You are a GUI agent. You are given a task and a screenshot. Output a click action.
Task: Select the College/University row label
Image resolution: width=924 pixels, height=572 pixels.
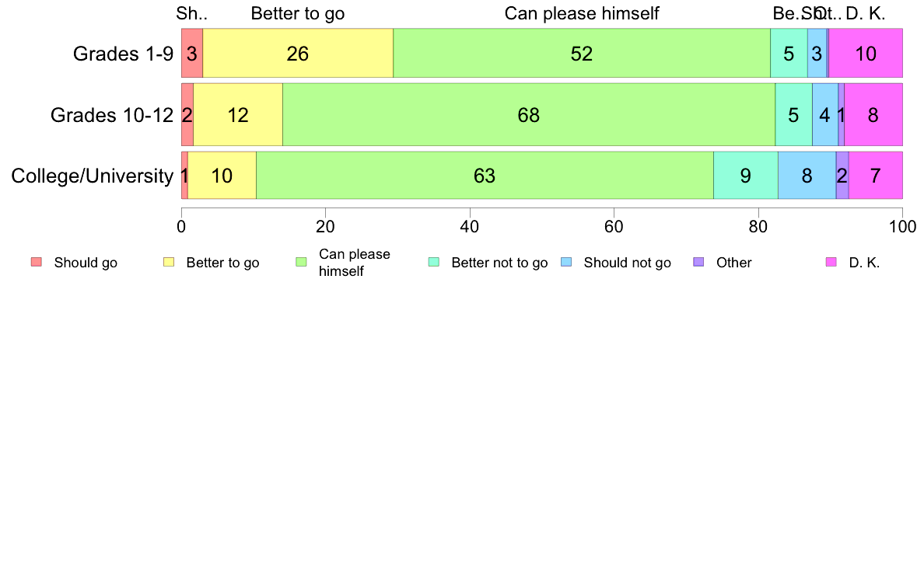[x=93, y=176]
